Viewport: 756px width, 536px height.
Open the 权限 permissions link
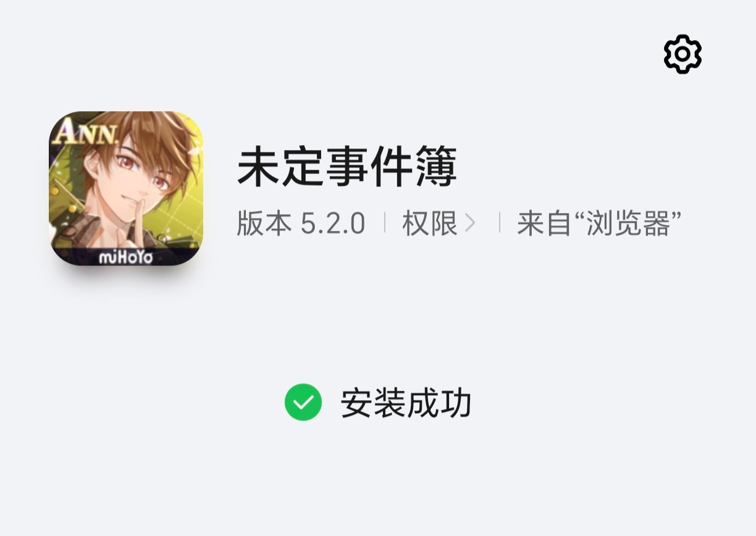tap(430, 223)
